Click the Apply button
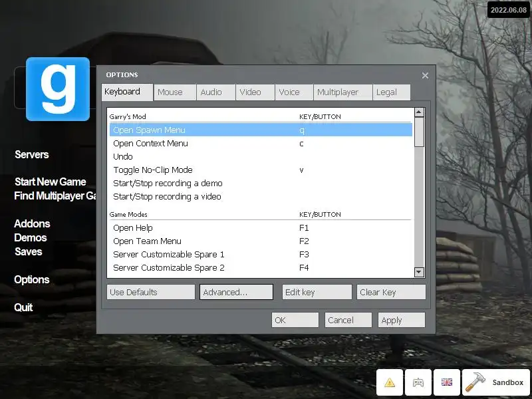 (402, 320)
